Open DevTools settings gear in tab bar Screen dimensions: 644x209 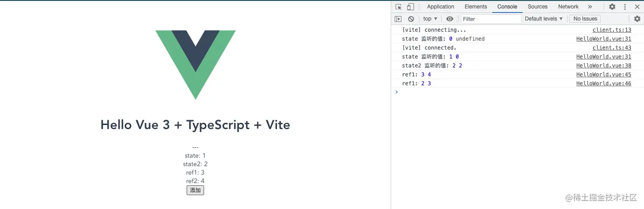(x=612, y=7)
